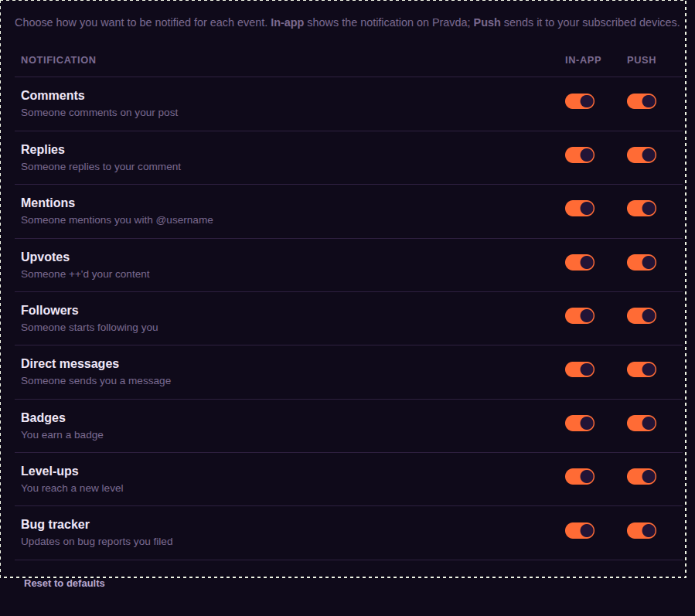Disable in-app notifications for Replies
The height and width of the screenshot is (616, 695).
[x=579, y=155]
